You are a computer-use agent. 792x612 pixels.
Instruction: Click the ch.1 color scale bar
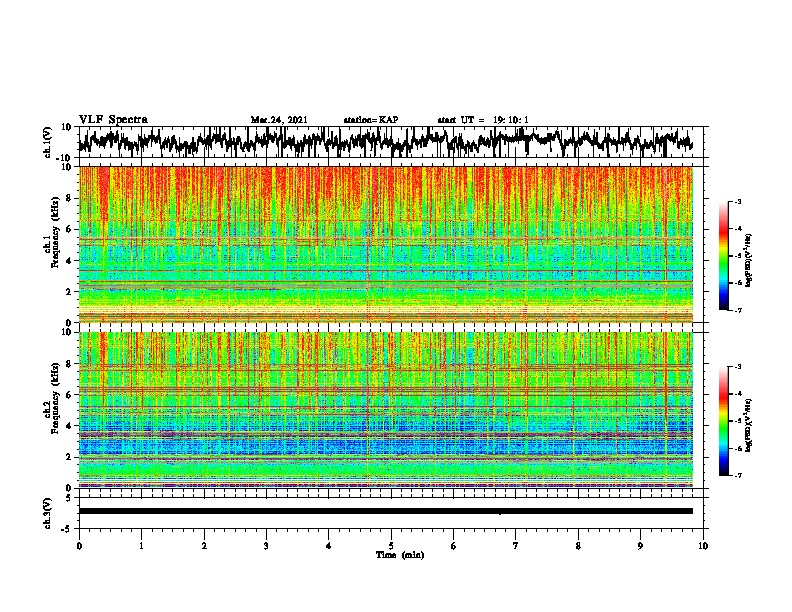[723, 255]
